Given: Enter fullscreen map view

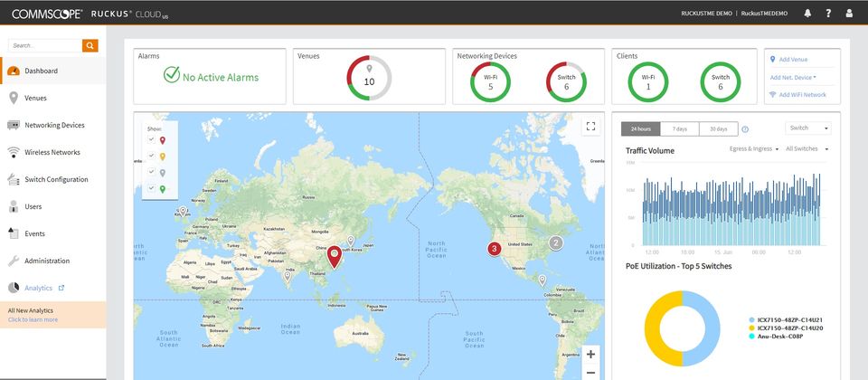Looking at the screenshot, I should (590, 128).
